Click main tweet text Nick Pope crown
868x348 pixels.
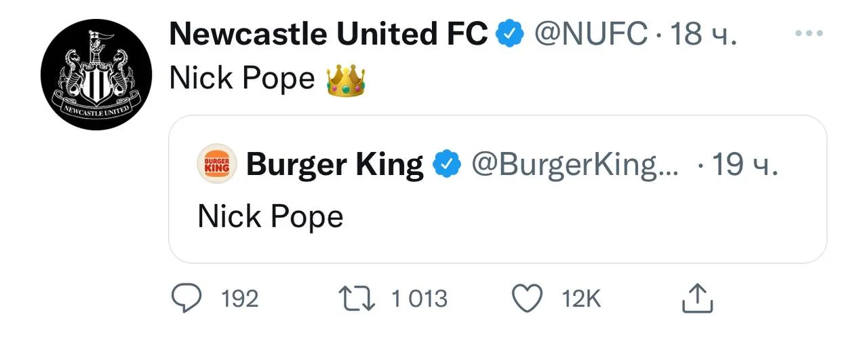266,79
